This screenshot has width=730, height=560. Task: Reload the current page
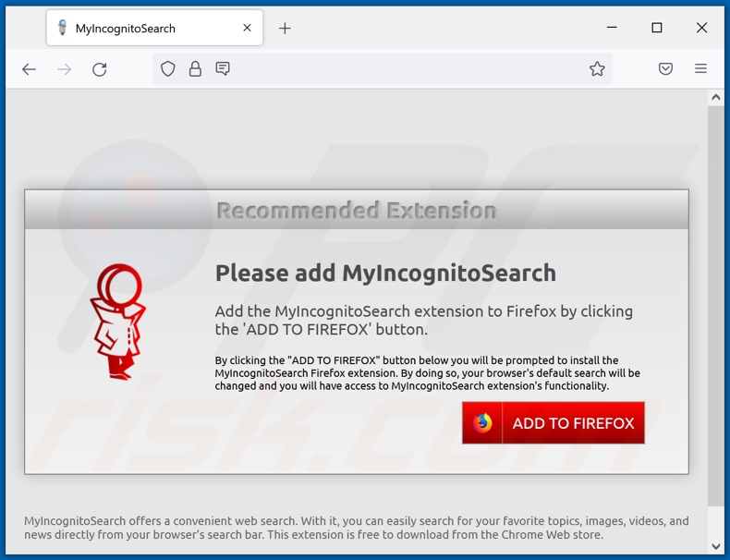click(x=100, y=69)
